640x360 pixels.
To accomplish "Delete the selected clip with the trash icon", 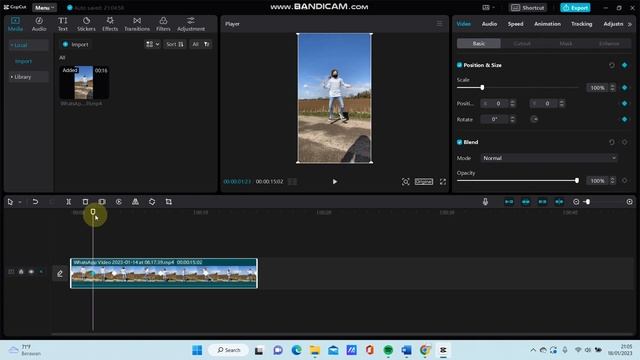I will pos(85,202).
